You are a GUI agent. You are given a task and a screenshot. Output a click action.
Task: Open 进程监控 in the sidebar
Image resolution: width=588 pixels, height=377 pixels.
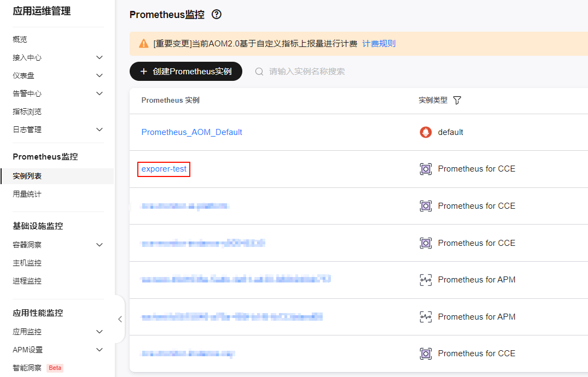[27, 281]
